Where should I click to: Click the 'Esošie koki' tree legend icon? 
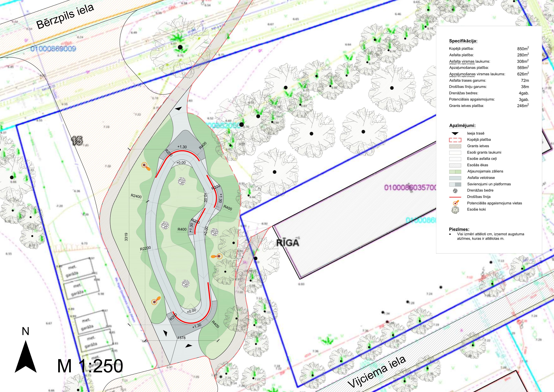(455, 210)
